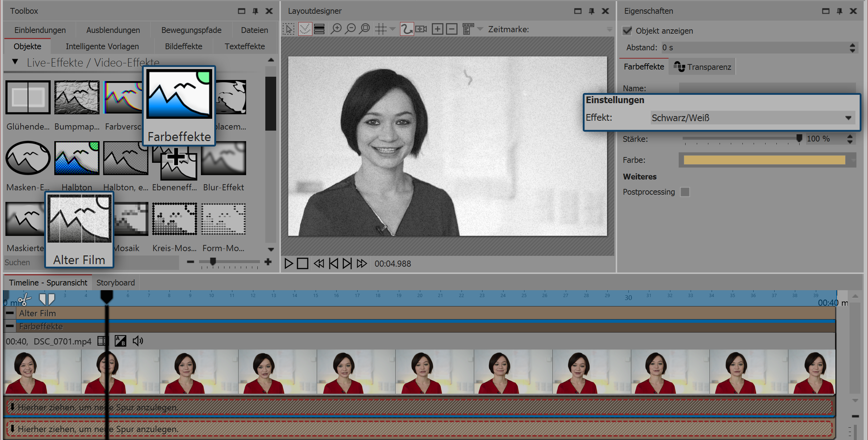
Task: Collapse the Live-Effekte / Video-Effekte section
Action: [15, 62]
